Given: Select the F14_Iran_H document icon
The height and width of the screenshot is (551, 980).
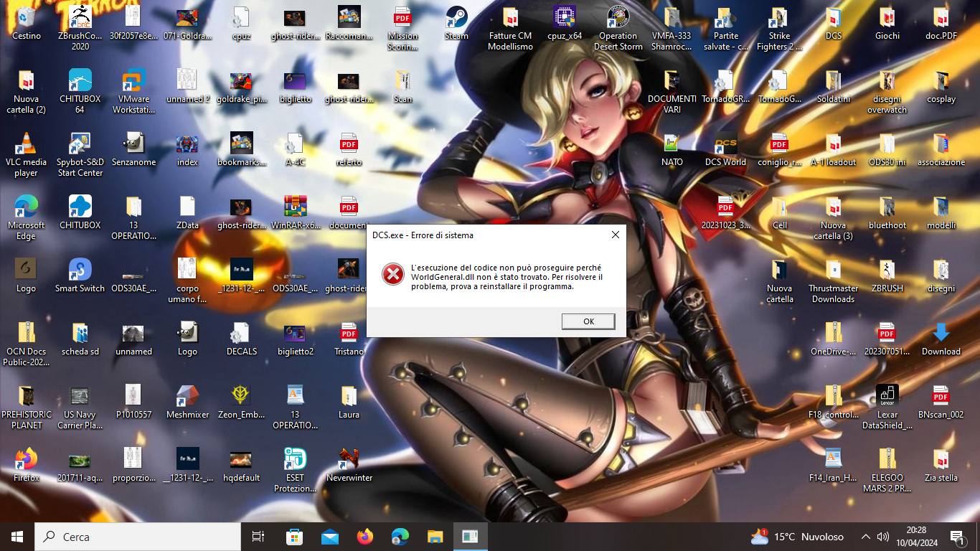Looking at the screenshot, I should point(834,465).
